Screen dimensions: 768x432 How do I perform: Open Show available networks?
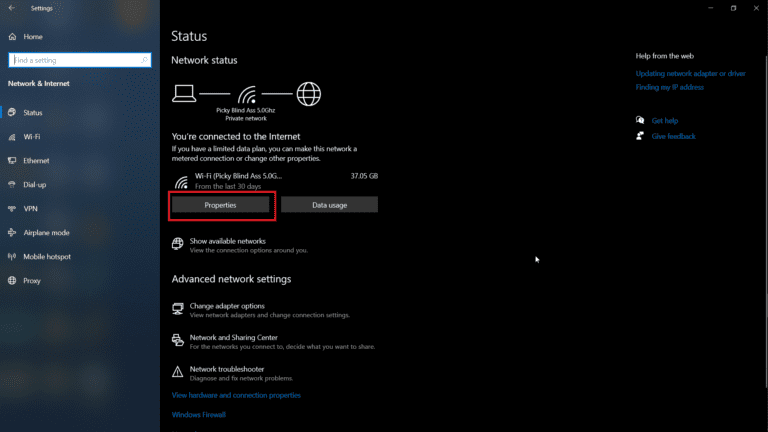227,241
